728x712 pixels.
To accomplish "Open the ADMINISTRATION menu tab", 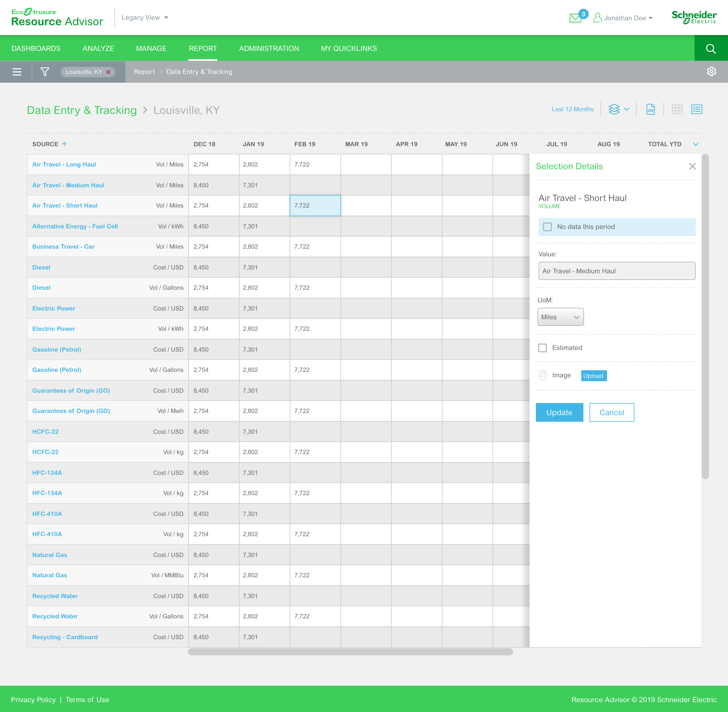I will pyautogui.click(x=269, y=49).
